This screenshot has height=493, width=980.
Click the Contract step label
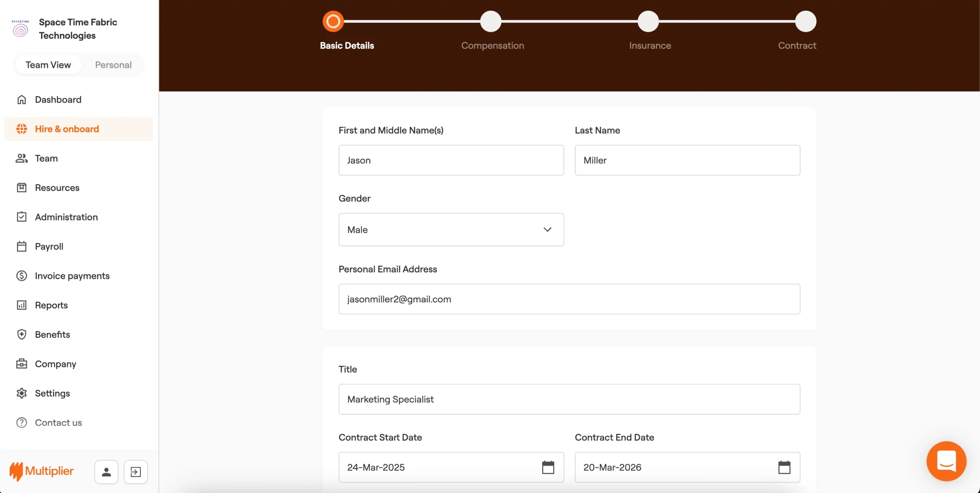pos(797,46)
